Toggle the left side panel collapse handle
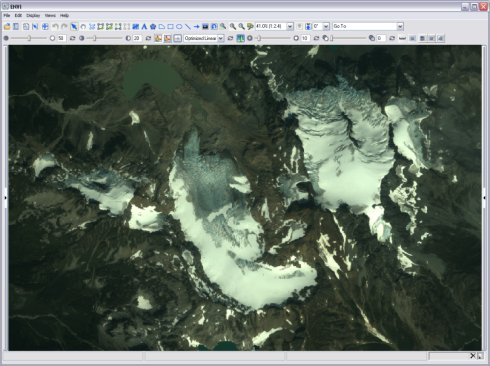 click(5, 198)
